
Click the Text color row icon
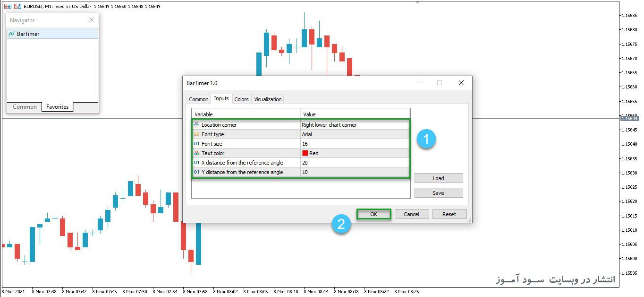(196, 153)
